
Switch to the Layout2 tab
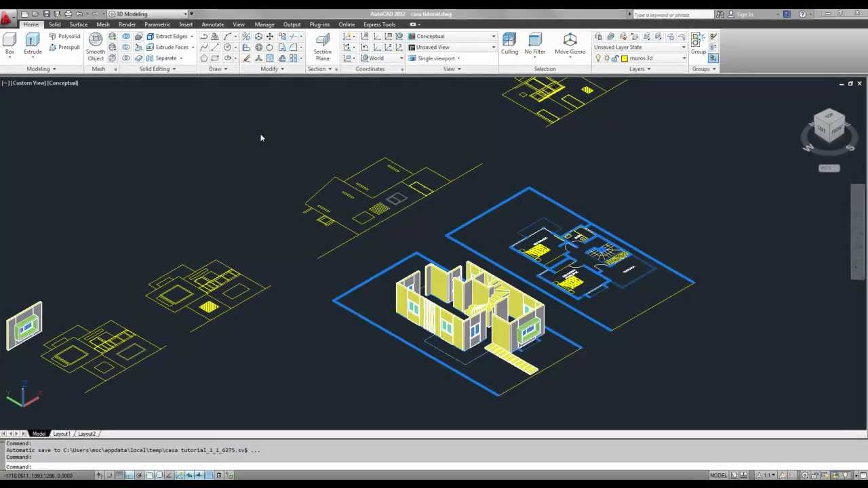coord(86,434)
